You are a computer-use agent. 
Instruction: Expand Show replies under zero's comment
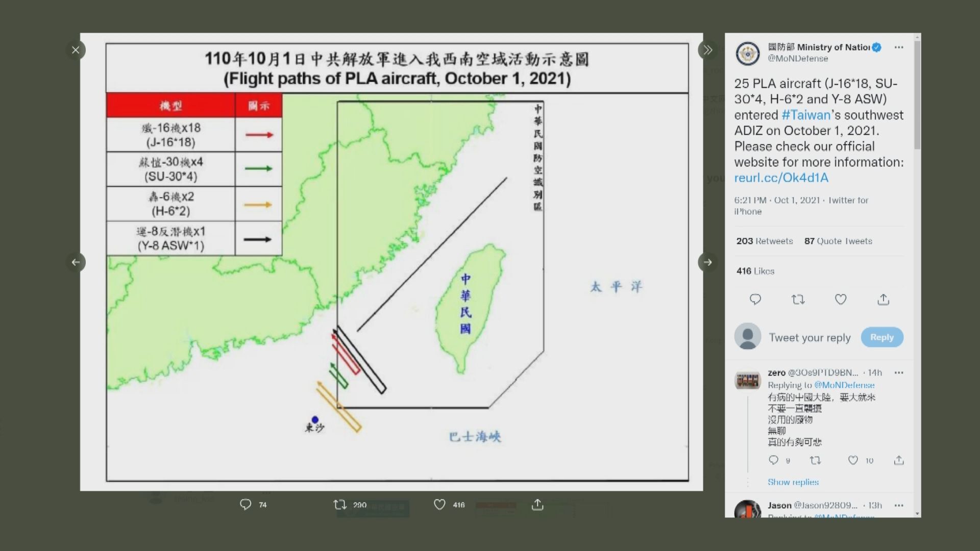(x=793, y=482)
